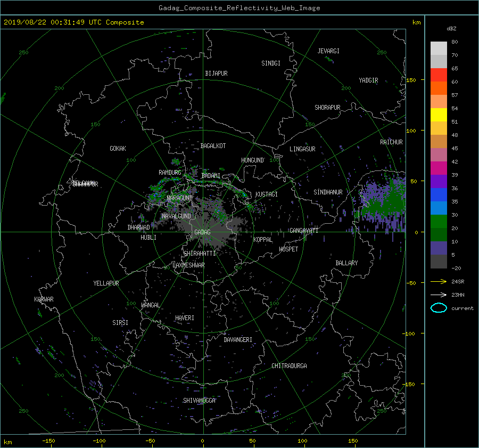Viewport: 479px width, 448px height.
Task: Click the YELLAPUR city label
Action: [x=106, y=283]
